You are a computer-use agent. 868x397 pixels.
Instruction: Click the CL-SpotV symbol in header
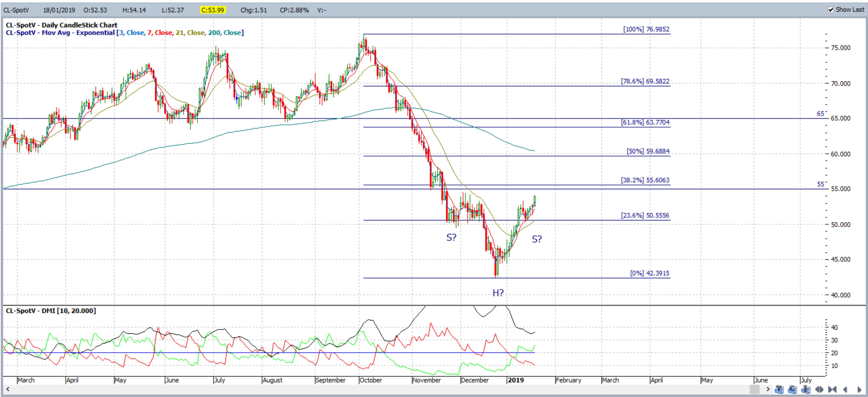pos(16,10)
